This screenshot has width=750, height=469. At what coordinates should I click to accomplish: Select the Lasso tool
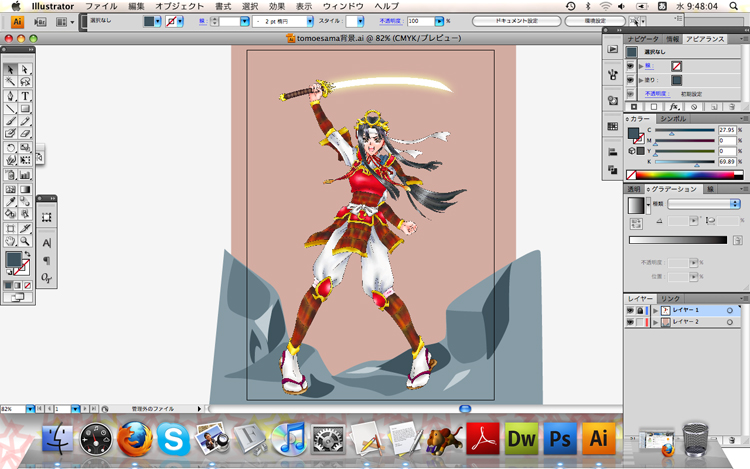25,82
